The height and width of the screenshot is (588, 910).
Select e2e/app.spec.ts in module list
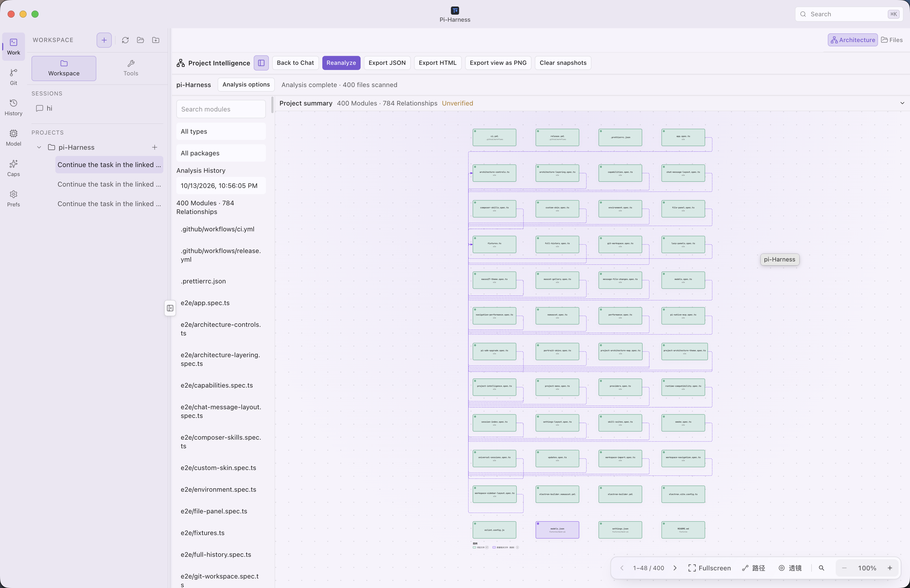pyautogui.click(x=221, y=303)
